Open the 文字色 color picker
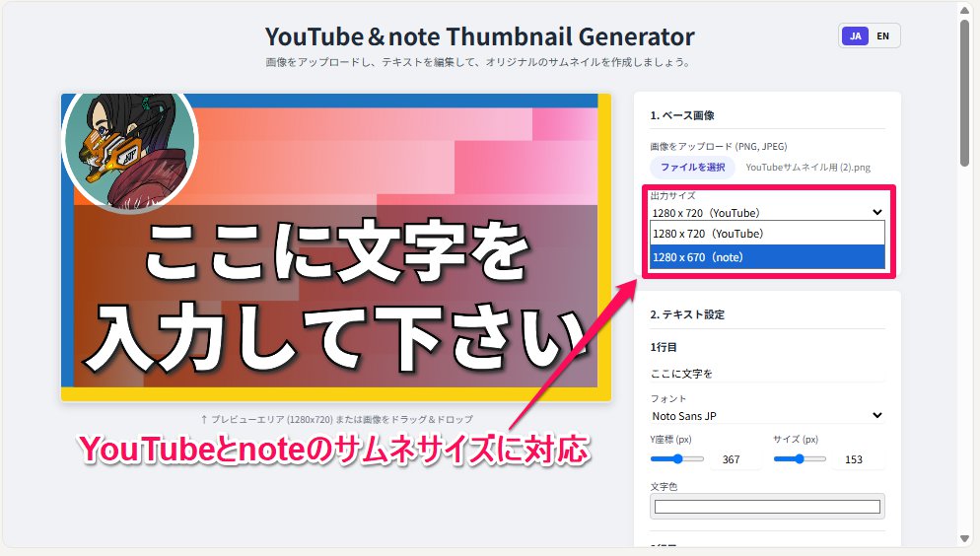 767,506
